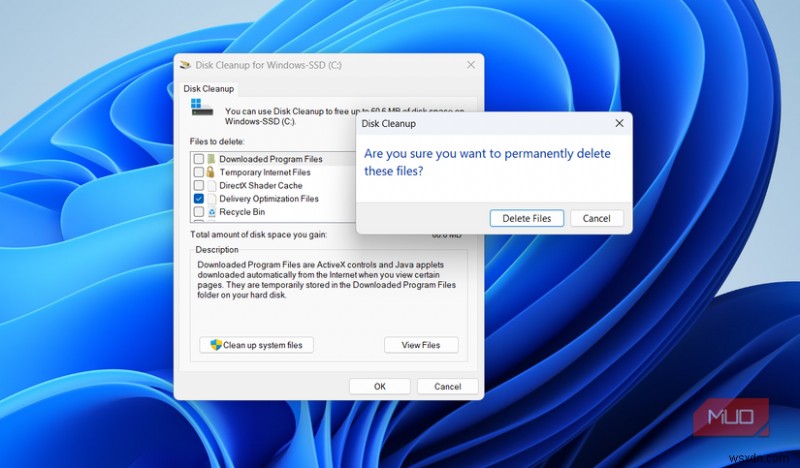
Task: Click the Recycle Bin icon in list
Action: coord(211,212)
